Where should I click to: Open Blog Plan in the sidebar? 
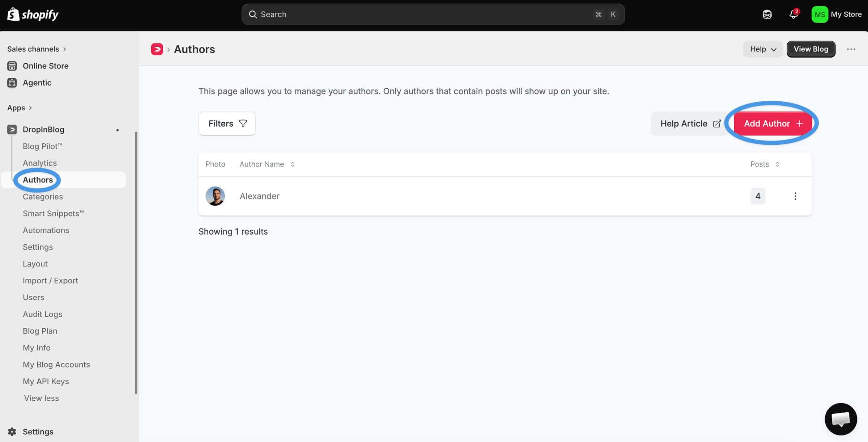pos(40,331)
